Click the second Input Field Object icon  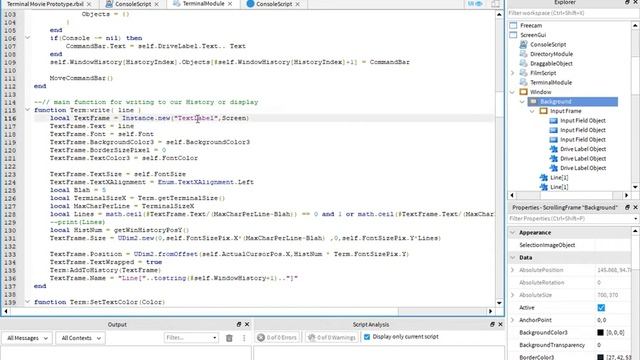(553, 130)
